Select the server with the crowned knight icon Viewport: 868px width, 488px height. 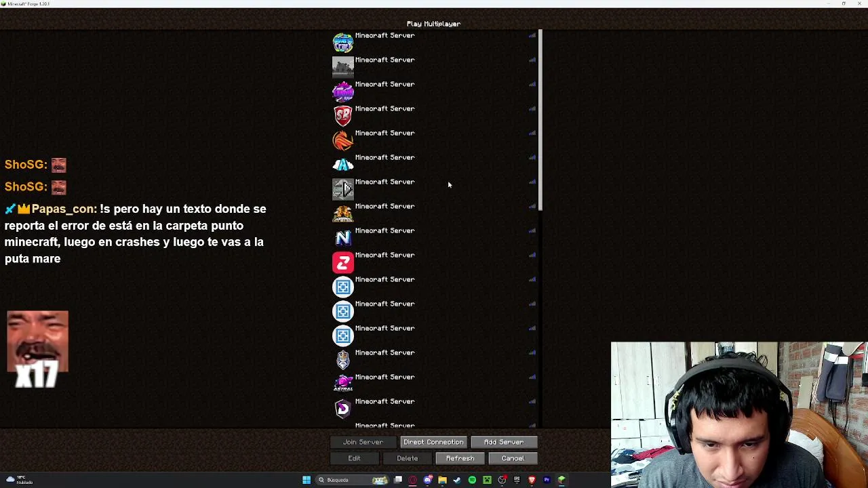click(434, 360)
